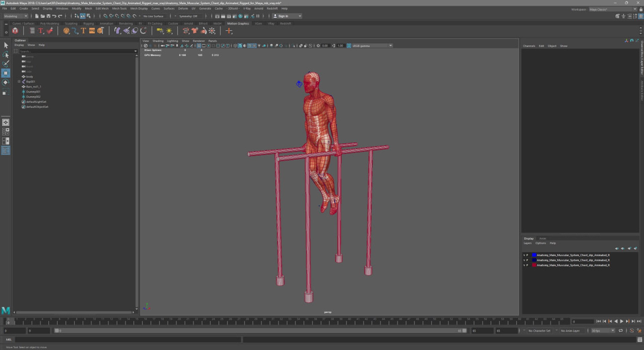Click the SVG orange shelf icon
644x350 pixels.
[x=92, y=31]
